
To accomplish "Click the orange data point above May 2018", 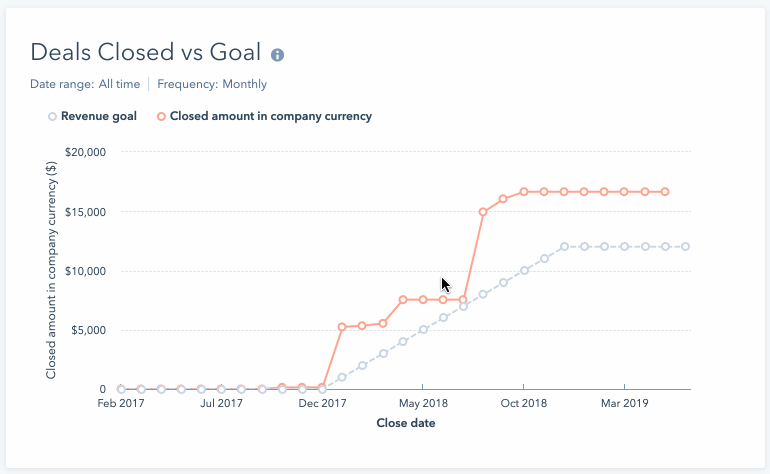I will (423, 300).
